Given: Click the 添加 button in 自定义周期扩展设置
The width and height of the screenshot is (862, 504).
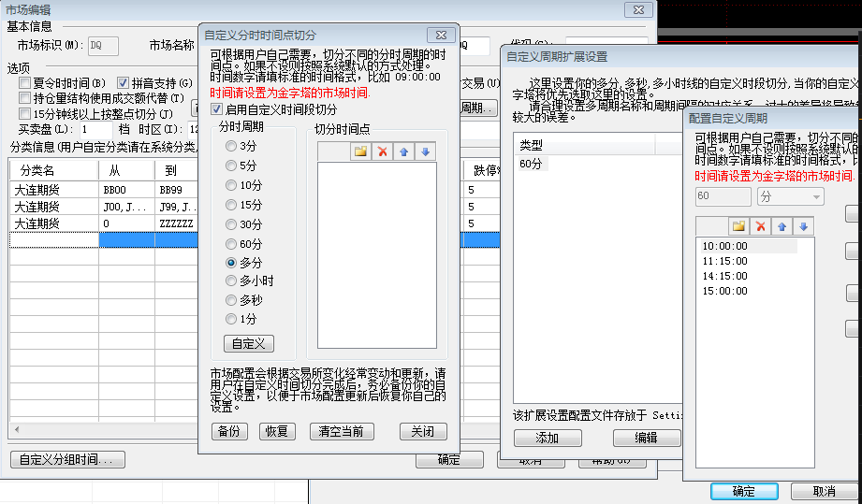Looking at the screenshot, I should [x=548, y=439].
